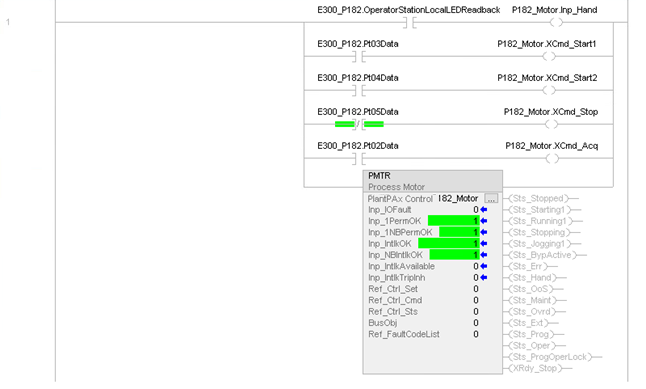646x389 pixels.
Task: Click the ellipsis button beside P182_Motor
Action: (x=491, y=199)
